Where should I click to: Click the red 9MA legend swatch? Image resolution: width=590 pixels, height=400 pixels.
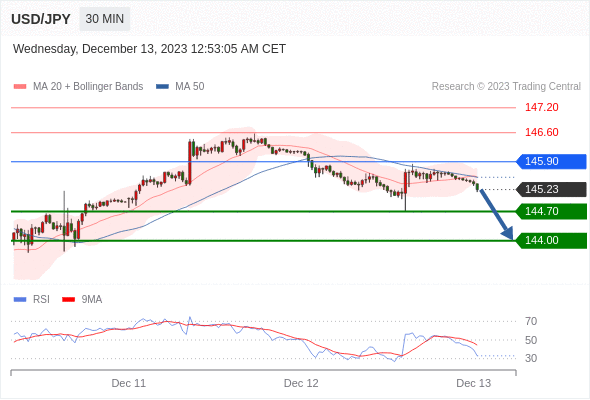(68, 300)
